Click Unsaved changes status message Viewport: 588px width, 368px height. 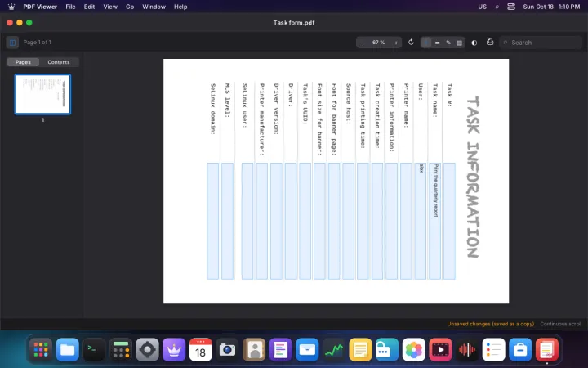(491, 324)
